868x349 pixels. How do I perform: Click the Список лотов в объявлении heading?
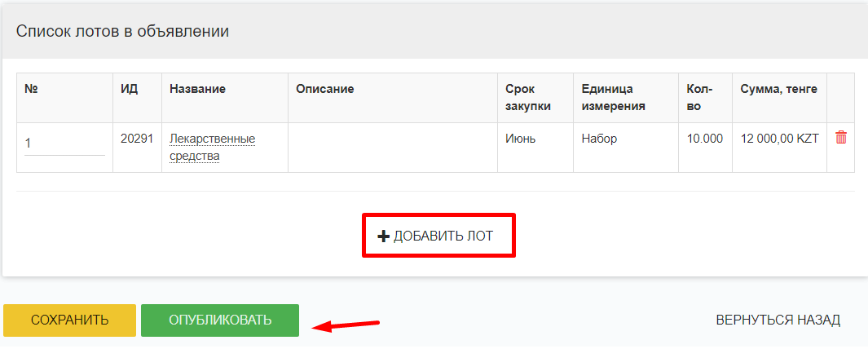[x=122, y=31]
